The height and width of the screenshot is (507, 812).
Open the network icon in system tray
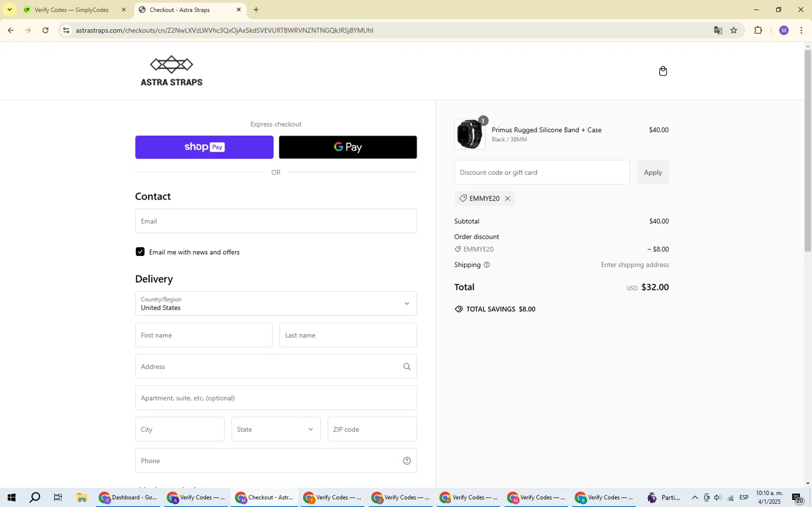730,498
